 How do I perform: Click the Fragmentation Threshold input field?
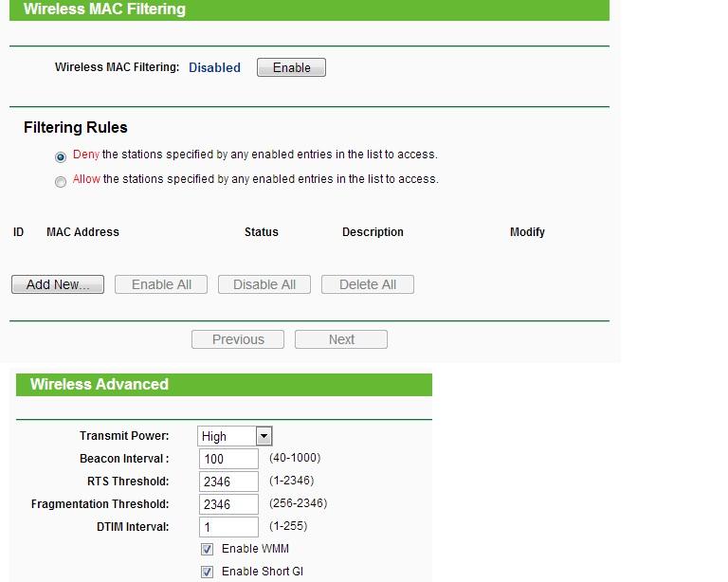tap(228, 504)
